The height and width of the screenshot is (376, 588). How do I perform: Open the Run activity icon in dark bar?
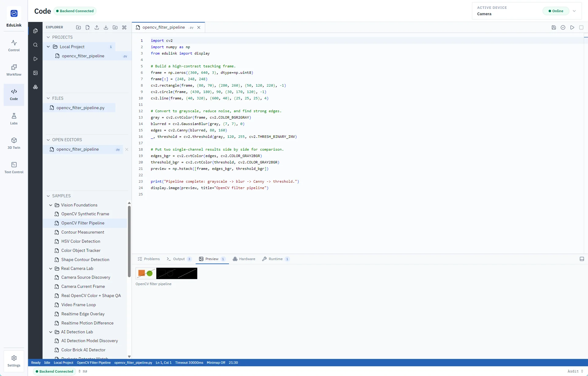(x=35, y=59)
